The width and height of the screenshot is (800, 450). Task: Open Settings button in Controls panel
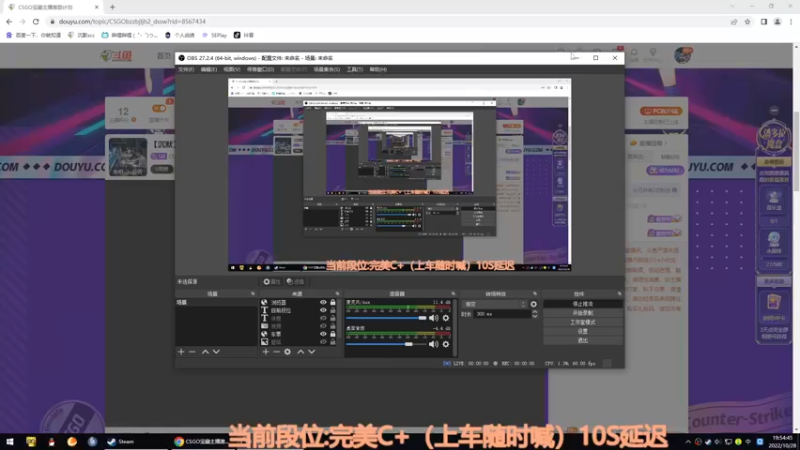point(583,331)
